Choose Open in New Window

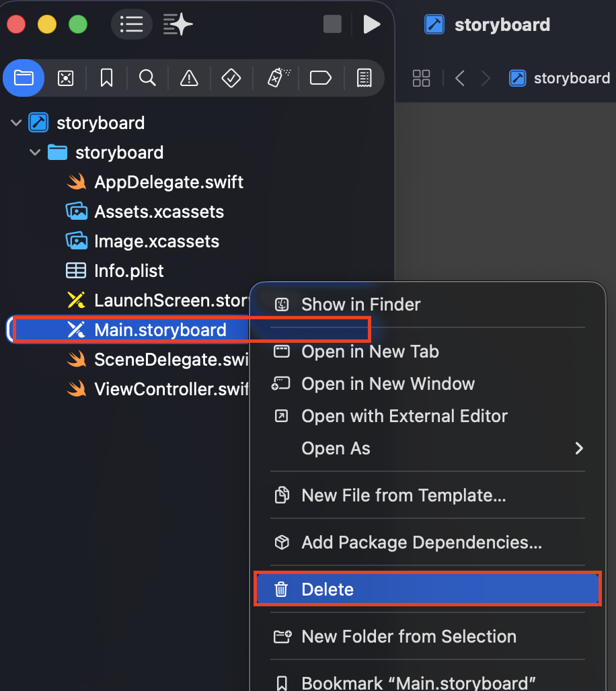427,384
